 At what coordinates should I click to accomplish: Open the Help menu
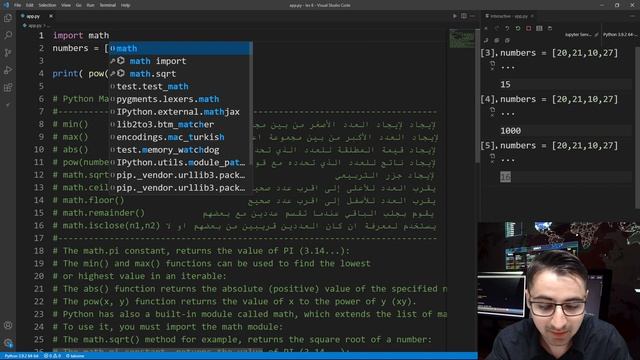coord(125,5)
